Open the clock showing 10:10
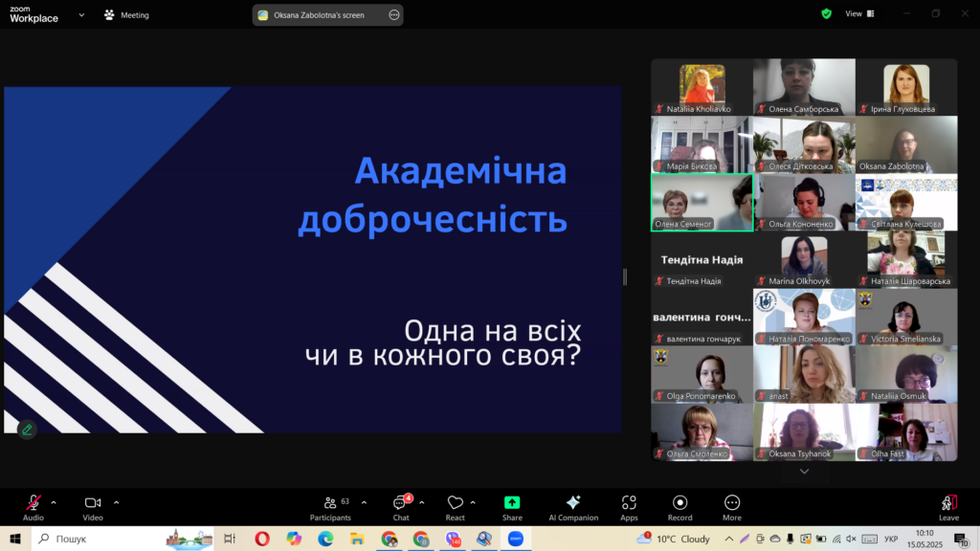This screenshot has width=980, height=551. tap(925, 539)
